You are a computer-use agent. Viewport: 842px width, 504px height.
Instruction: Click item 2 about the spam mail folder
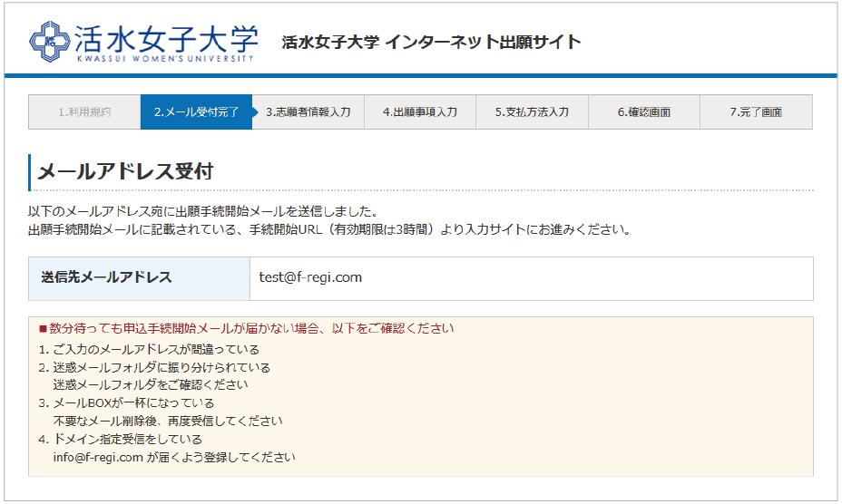[x=154, y=367]
